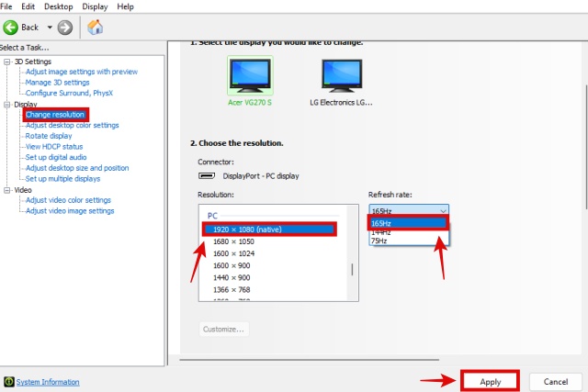Click the Cancel button

coord(555,381)
